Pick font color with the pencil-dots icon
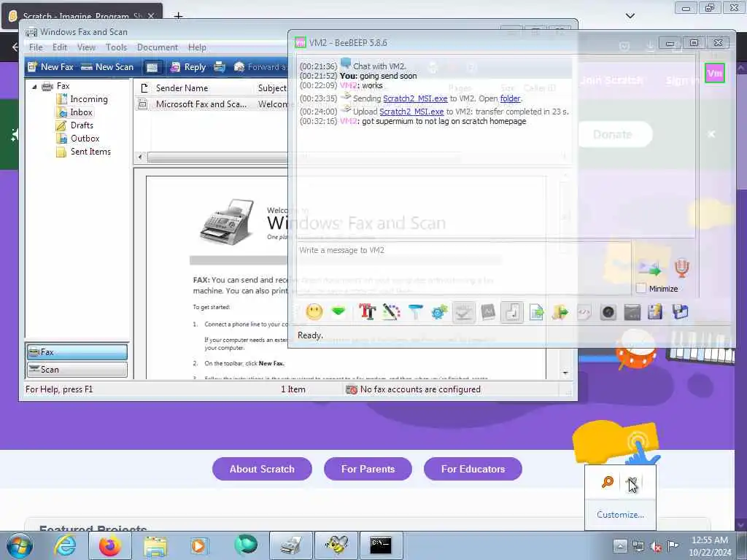 click(391, 312)
